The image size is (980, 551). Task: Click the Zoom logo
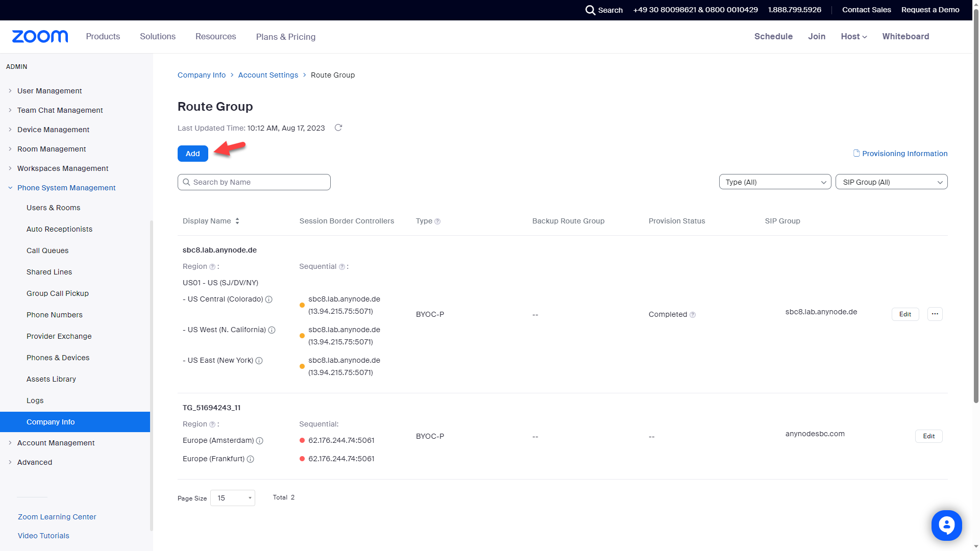pos(40,36)
